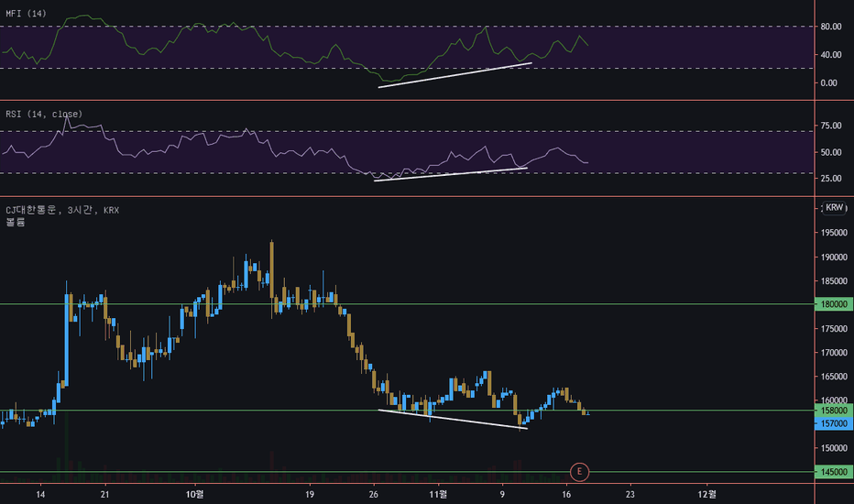Click the 26 date on the time axis
Viewport: 854px width, 504px height.
(374, 495)
